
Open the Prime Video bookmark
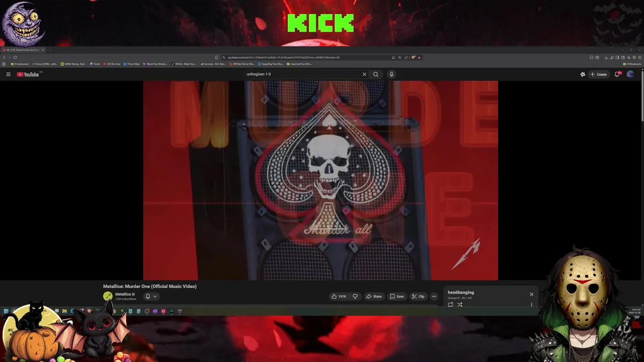131,64
